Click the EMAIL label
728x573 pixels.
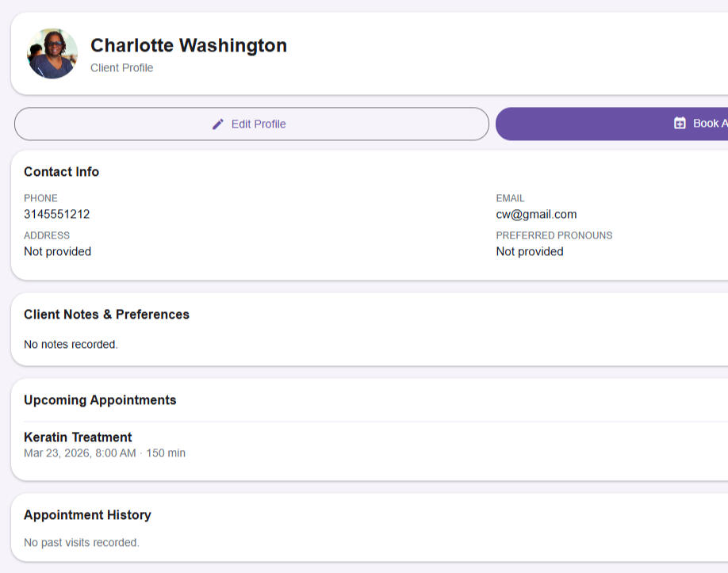click(510, 198)
